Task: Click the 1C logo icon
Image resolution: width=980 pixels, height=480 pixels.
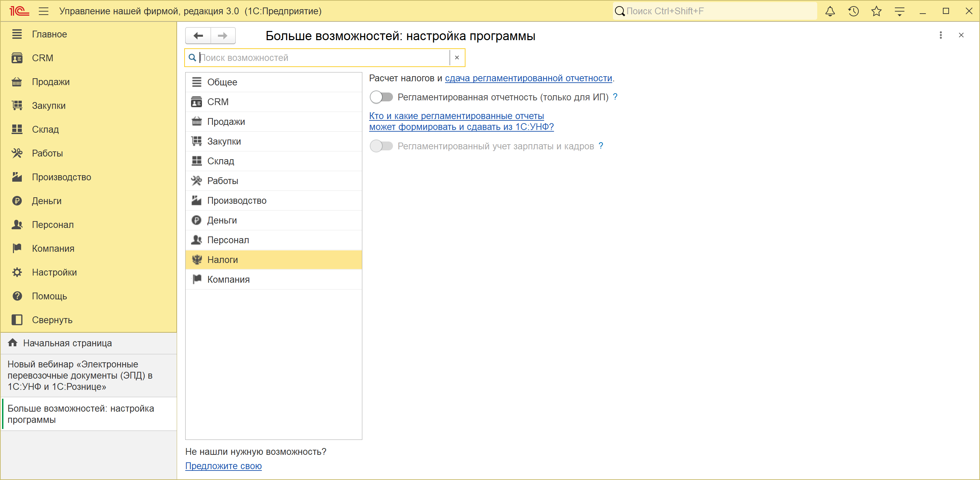Action: pos(19,12)
